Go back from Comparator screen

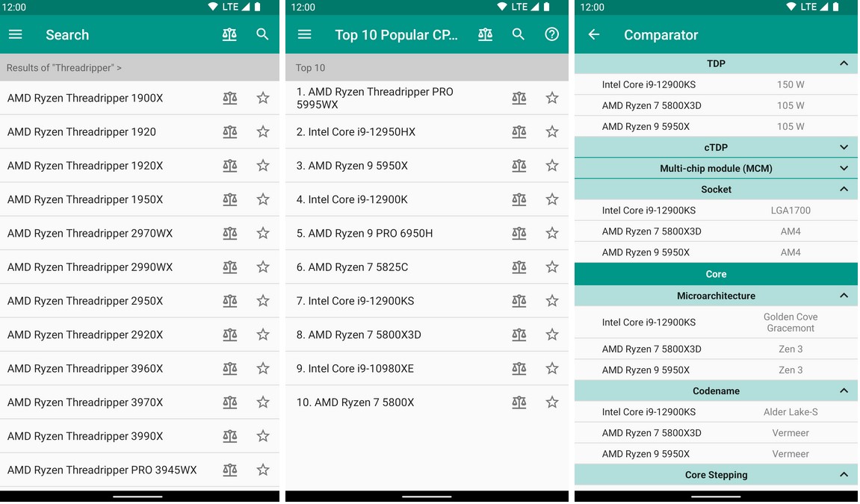[594, 34]
